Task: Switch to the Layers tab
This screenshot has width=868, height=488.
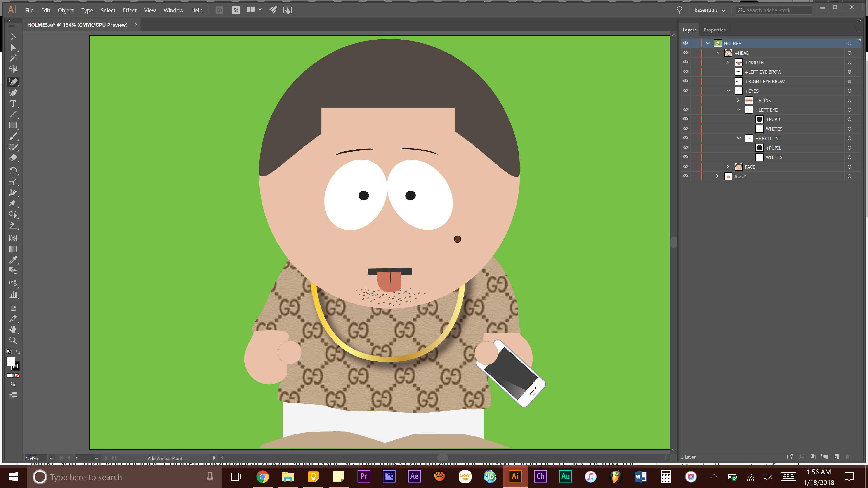Action: pyautogui.click(x=689, y=30)
